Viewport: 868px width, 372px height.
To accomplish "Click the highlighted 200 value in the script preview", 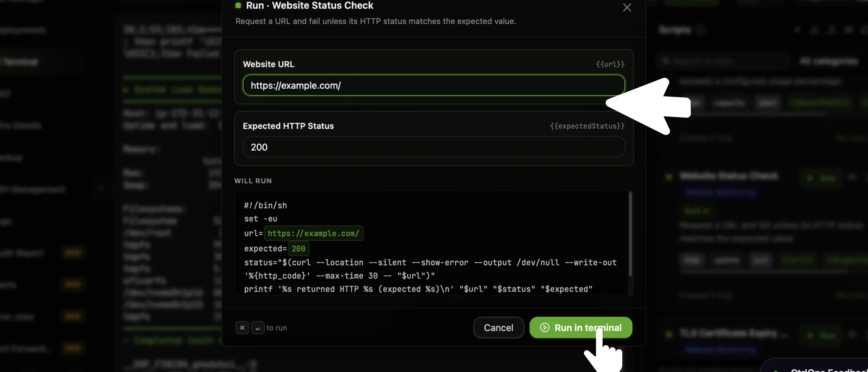I will 298,248.
